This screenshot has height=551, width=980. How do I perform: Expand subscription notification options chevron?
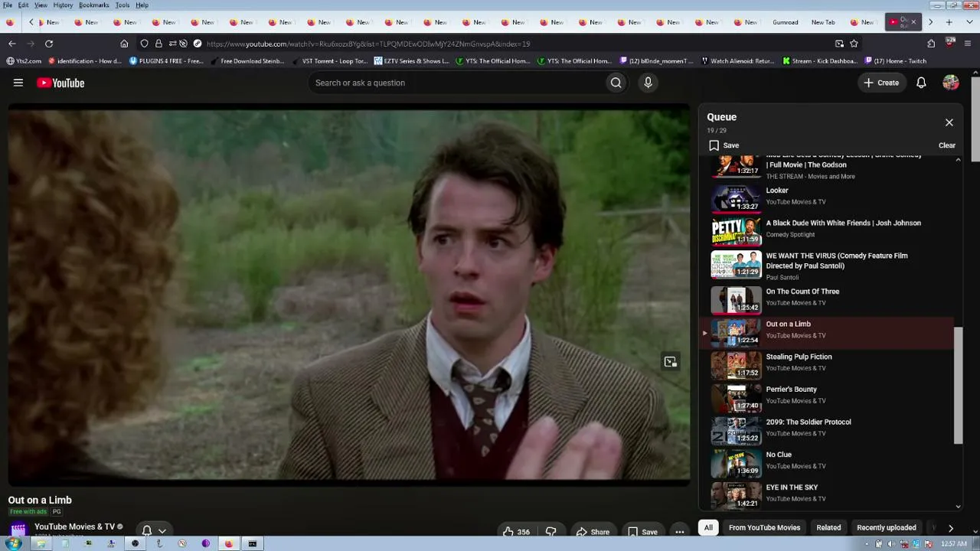click(162, 531)
